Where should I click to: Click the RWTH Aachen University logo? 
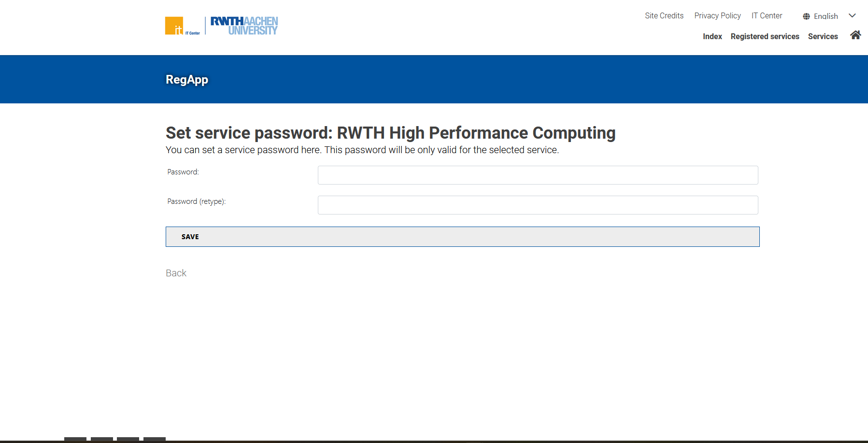244,26
